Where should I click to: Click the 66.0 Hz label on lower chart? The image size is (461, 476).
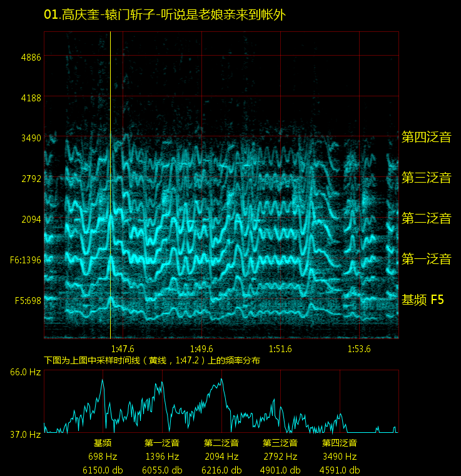[x=25, y=372]
